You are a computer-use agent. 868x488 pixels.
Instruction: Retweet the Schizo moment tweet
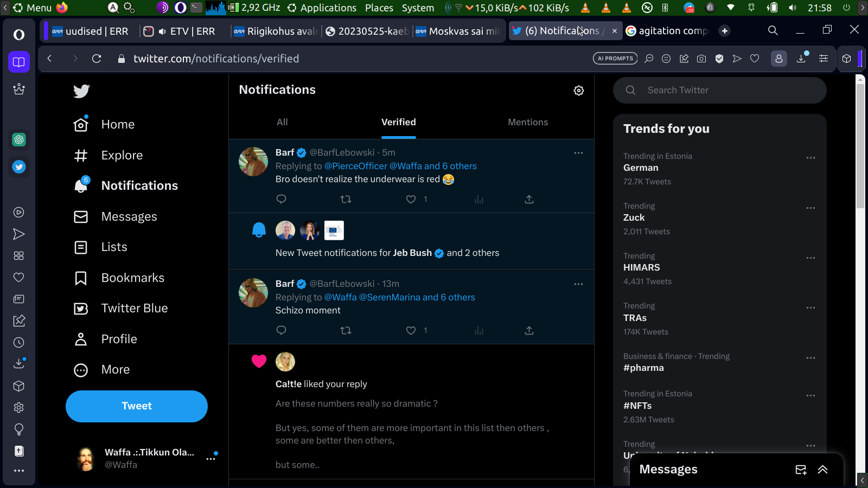[346, 330]
